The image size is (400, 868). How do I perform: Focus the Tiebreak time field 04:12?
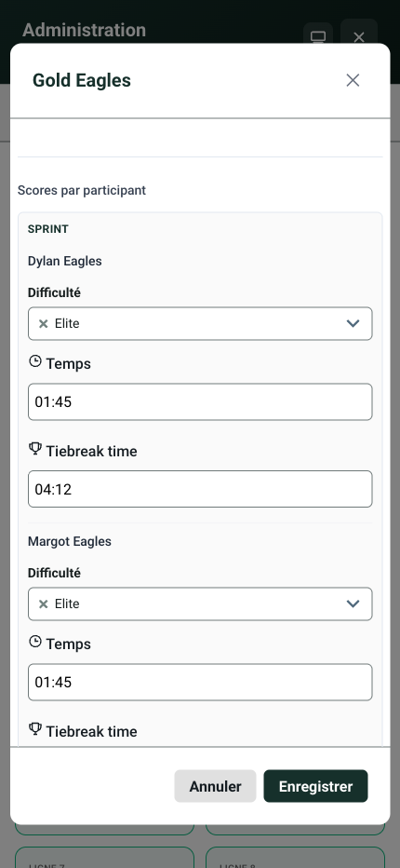tap(200, 489)
